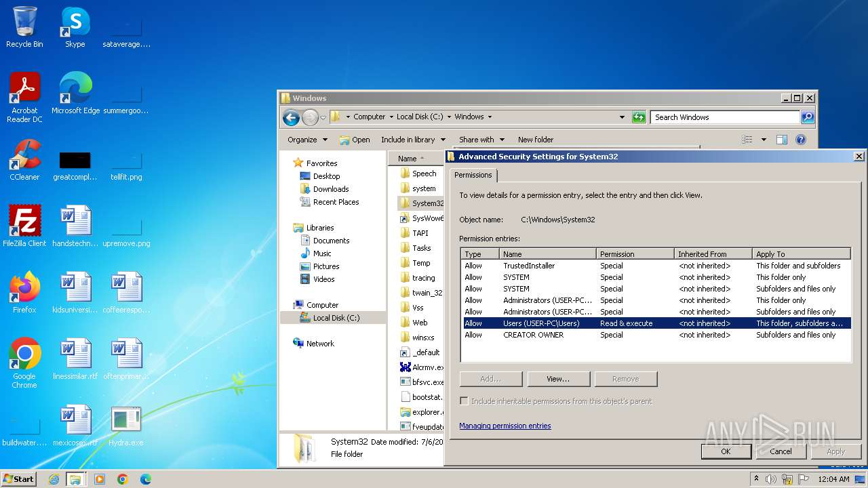
Task: Open Microsoft Edge desktop shortcut
Action: pyautogui.click(x=75, y=94)
